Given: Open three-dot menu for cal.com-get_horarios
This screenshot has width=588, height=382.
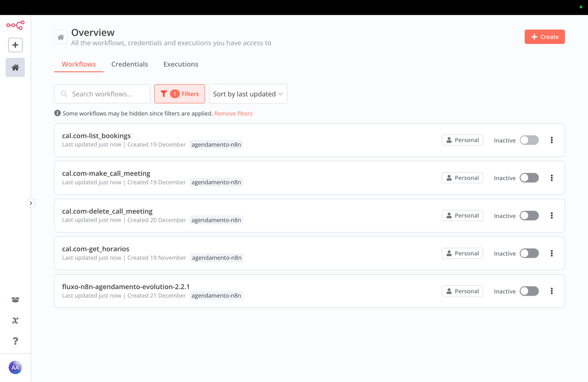Looking at the screenshot, I should 551,253.
